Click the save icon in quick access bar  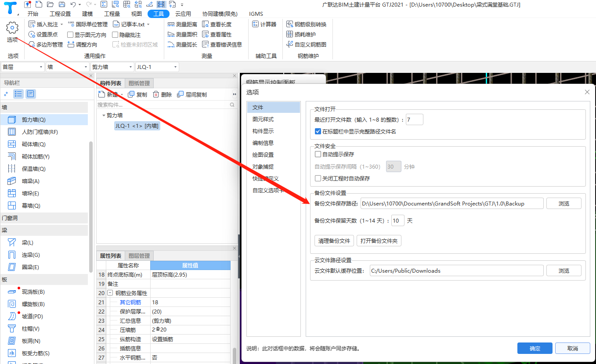tap(61, 4)
